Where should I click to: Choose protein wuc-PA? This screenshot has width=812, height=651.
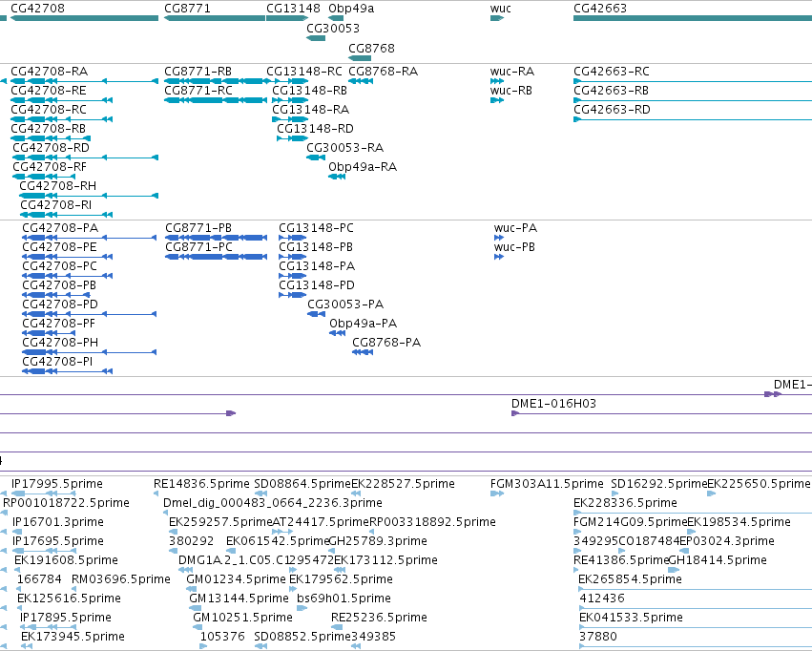click(515, 228)
